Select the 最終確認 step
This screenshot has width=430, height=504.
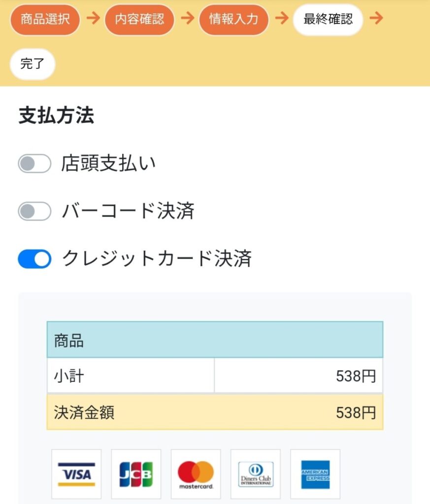click(328, 20)
